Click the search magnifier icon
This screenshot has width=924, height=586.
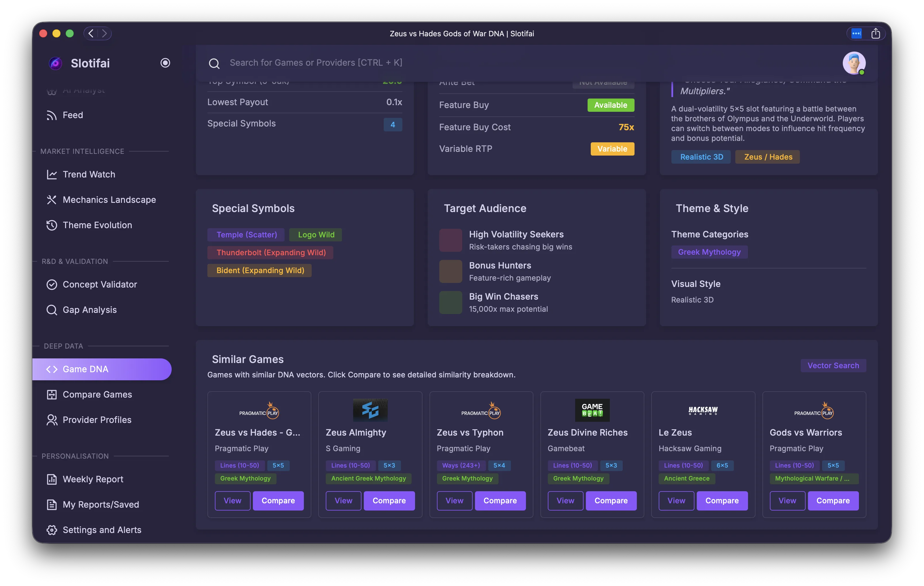click(214, 63)
